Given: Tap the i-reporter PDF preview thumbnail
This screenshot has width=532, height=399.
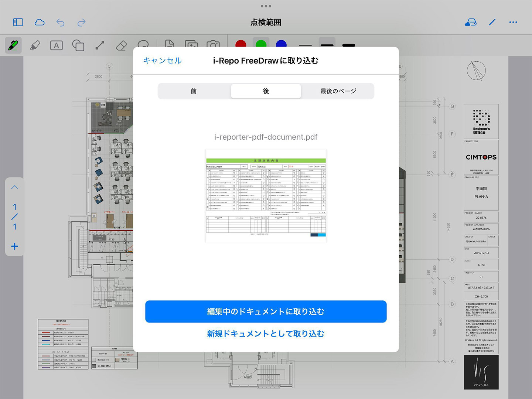Looking at the screenshot, I should (266, 196).
